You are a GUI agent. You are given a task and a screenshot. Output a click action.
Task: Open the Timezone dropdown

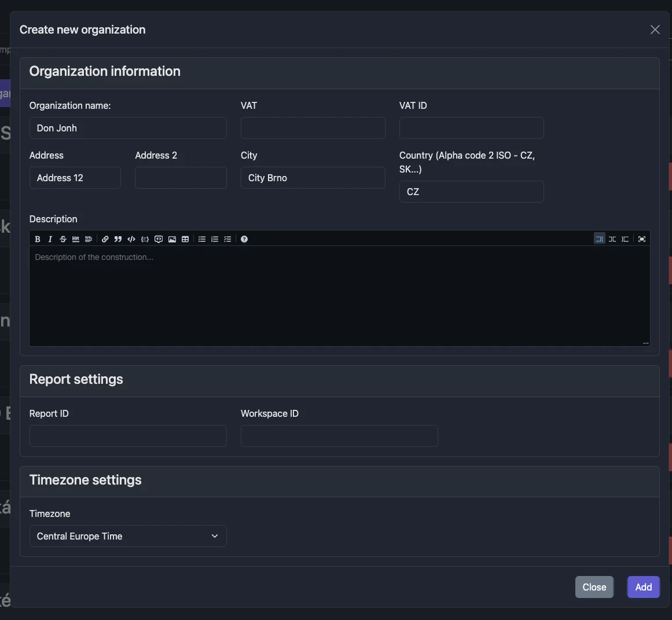point(127,536)
